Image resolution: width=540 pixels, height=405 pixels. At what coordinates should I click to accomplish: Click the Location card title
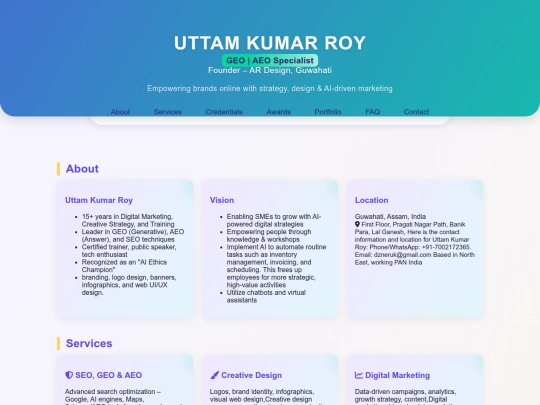tap(372, 200)
